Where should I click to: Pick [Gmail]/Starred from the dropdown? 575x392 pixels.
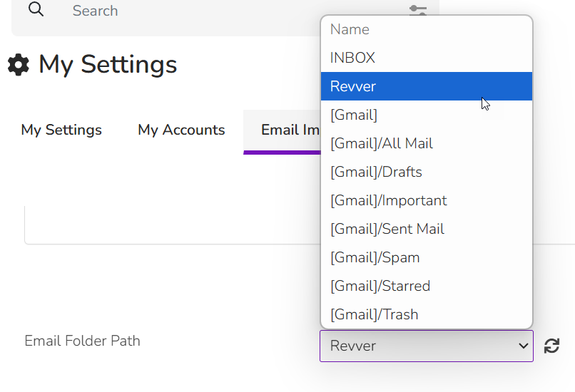pyautogui.click(x=427, y=287)
